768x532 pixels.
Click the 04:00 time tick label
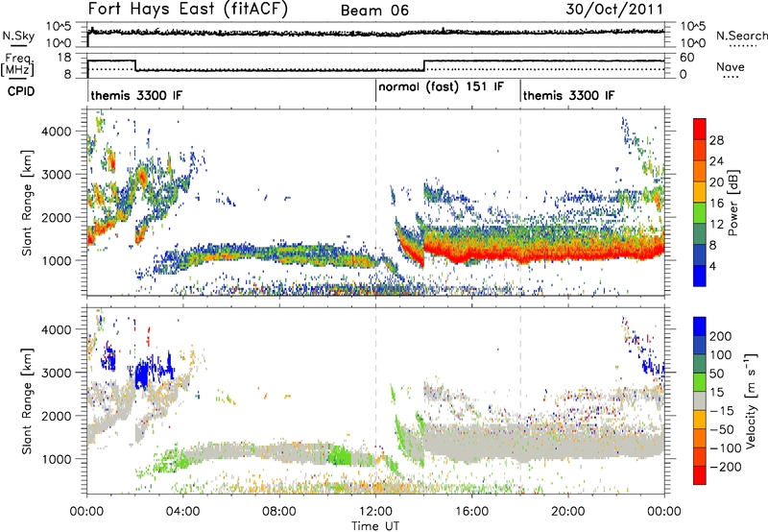(182, 512)
